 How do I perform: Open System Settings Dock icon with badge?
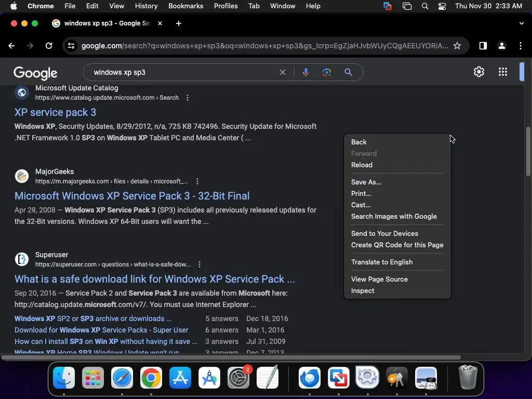[238, 378]
